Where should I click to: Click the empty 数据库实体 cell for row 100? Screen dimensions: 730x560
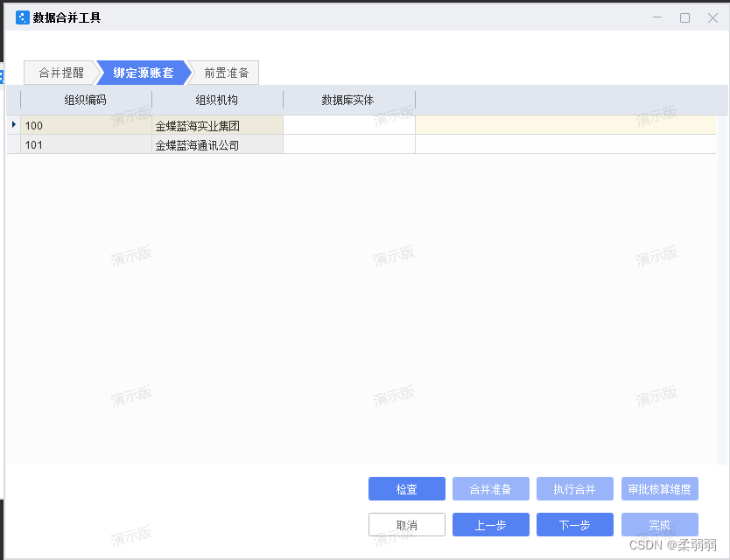[x=348, y=125]
